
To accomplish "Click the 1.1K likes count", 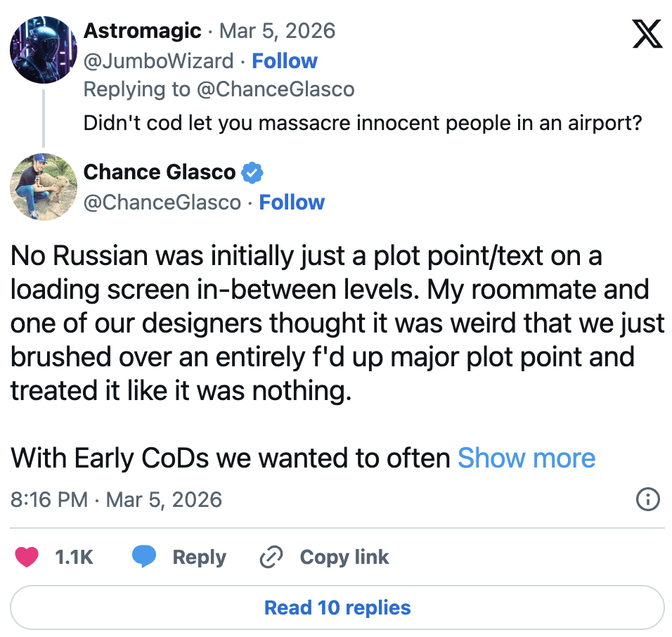I will [x=74, y=558].
